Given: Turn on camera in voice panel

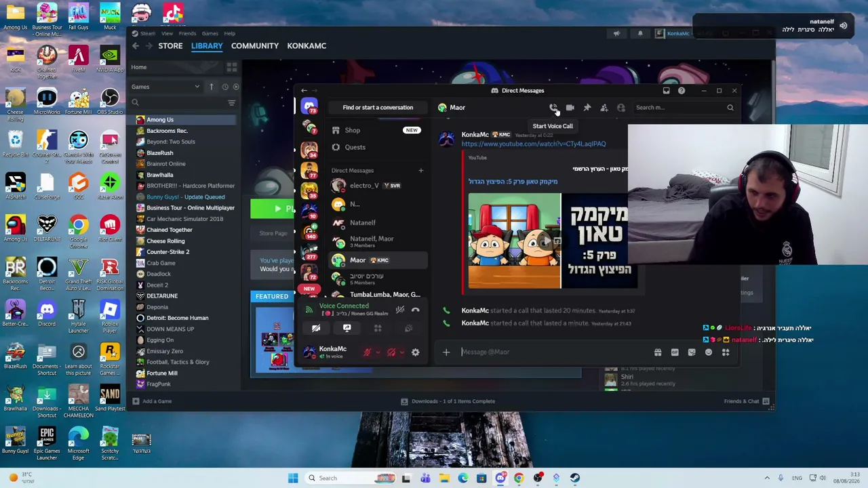Looking at the screenshot, I should pos(316,329).
